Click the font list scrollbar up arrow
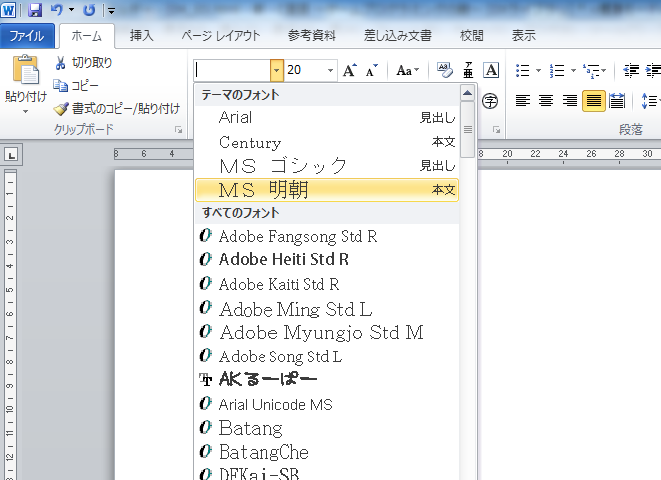Screen dimensions: 661x480 click(468, 93)
